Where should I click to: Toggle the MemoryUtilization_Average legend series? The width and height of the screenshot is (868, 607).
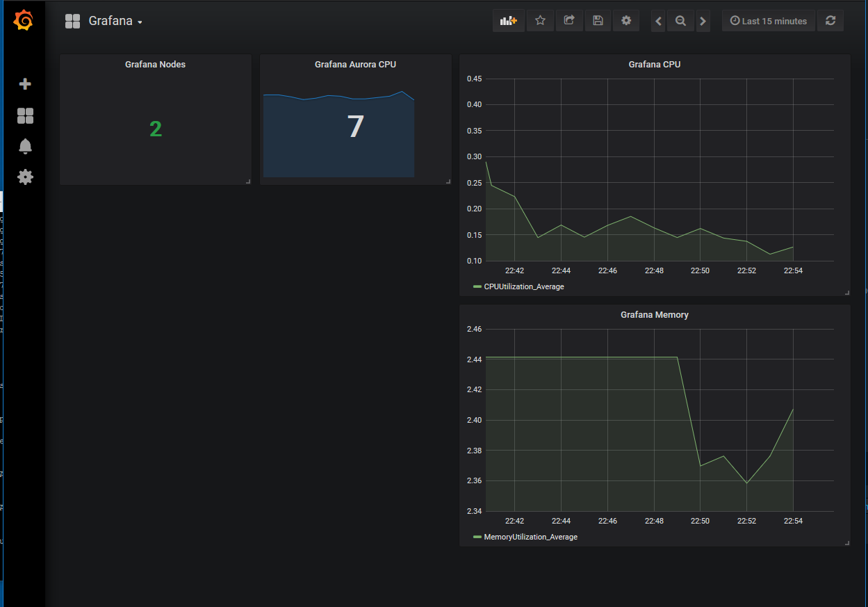[x=530, y=537]
